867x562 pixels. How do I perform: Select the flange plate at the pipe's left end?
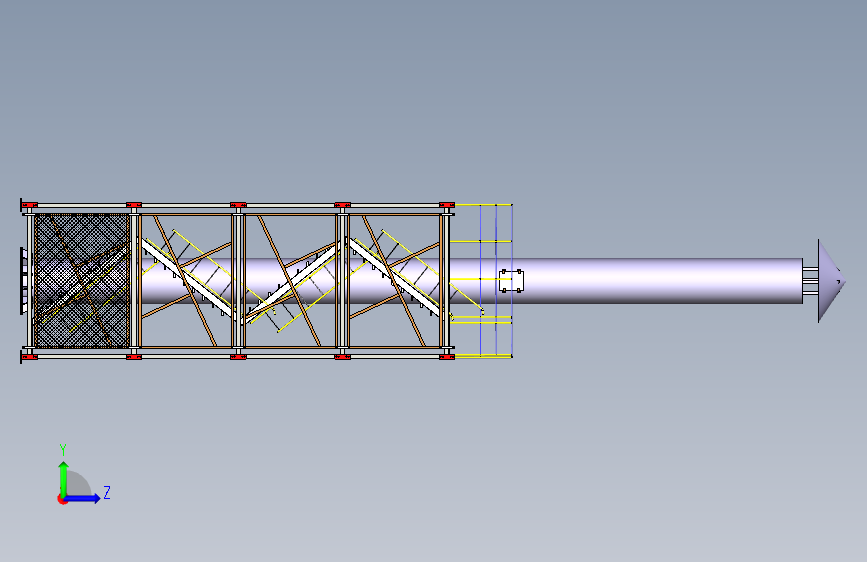(x=24, y=281)
